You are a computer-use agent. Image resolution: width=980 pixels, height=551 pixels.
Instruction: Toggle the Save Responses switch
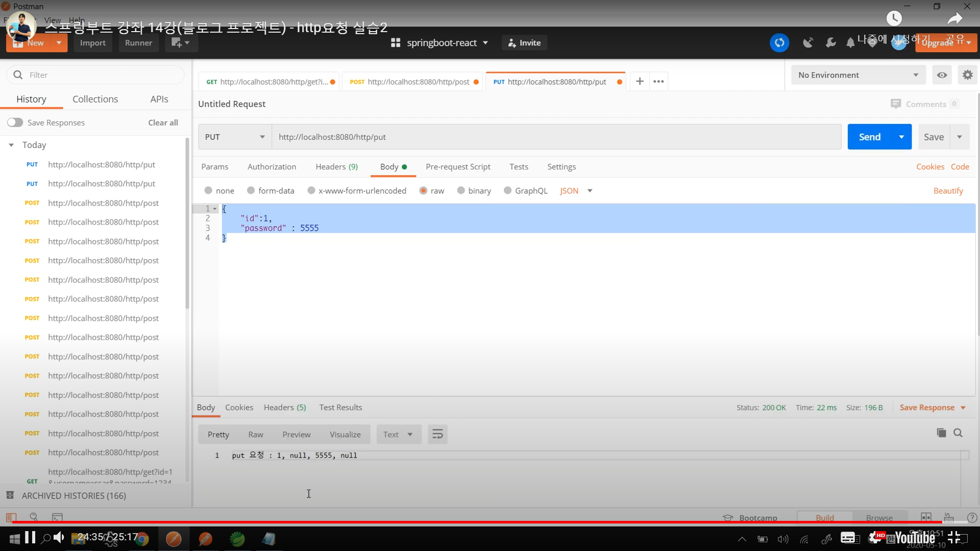pos(15,122)
